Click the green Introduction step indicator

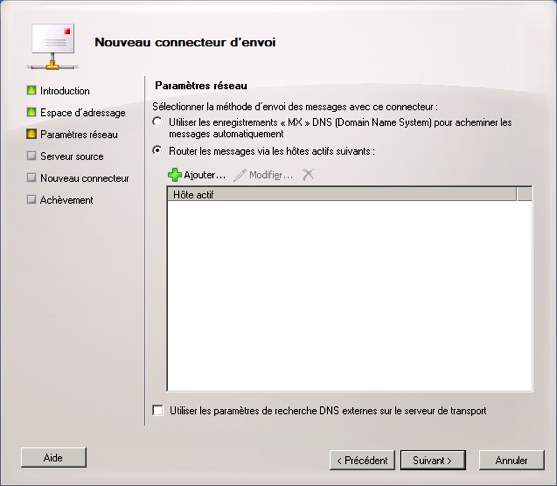[x=31, y=90]
